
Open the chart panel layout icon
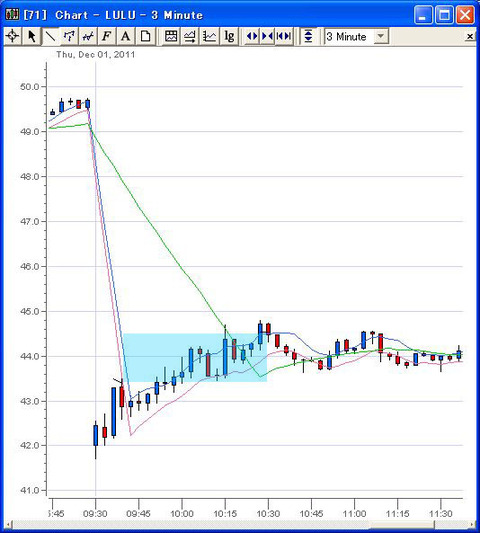[171, 36]
